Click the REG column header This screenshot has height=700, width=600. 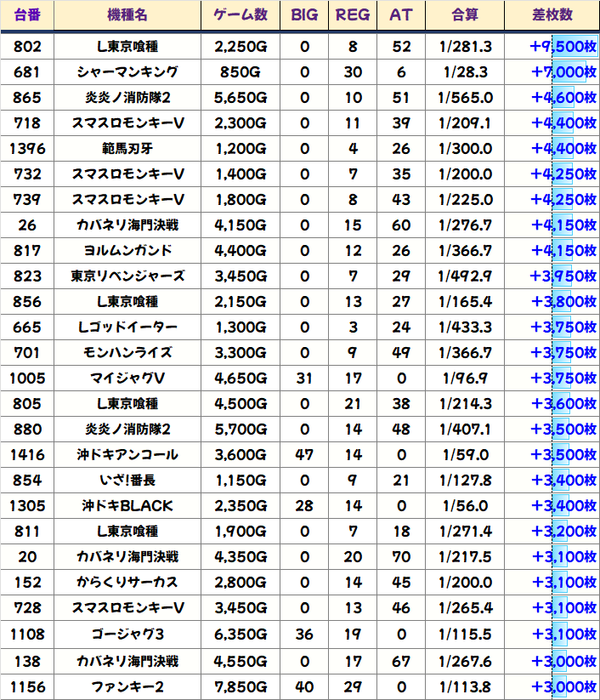(x=353, y=15)
